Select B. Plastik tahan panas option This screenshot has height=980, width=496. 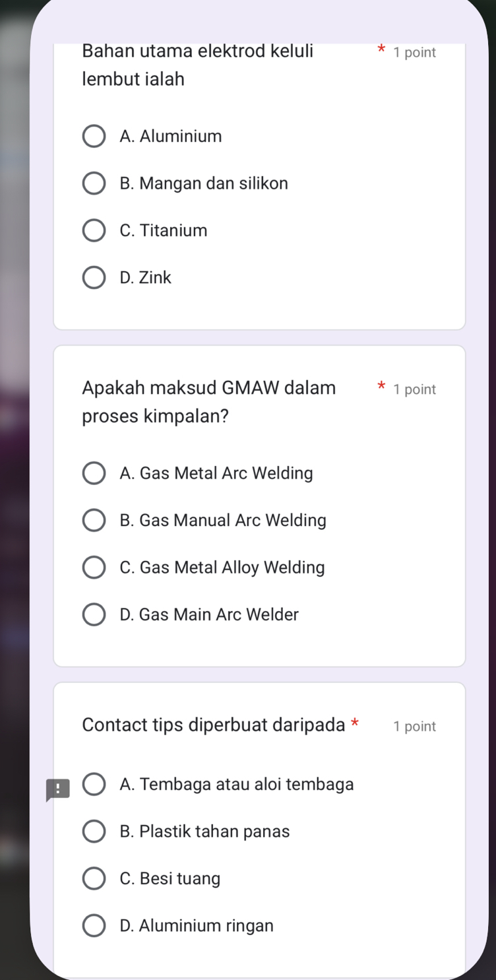pos(94,832)
